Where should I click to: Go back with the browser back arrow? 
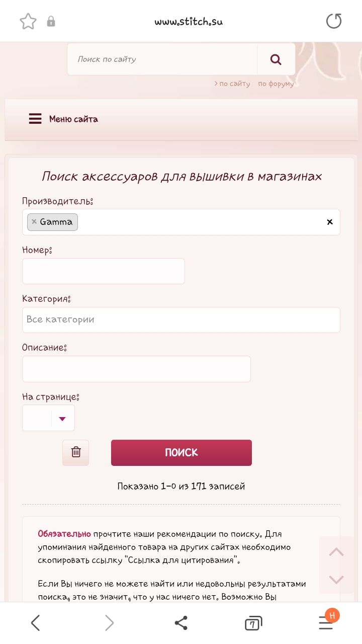tap(35, 623)
